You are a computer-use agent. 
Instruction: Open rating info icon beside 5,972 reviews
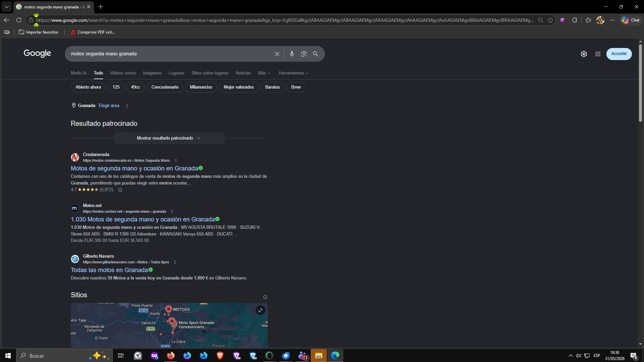120,190
